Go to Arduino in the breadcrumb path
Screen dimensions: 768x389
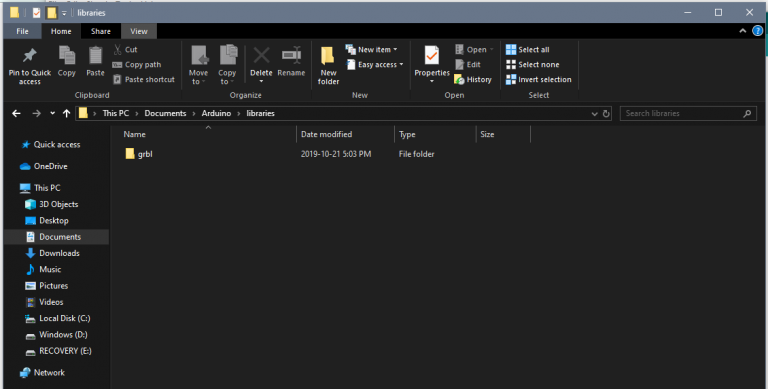216,113
